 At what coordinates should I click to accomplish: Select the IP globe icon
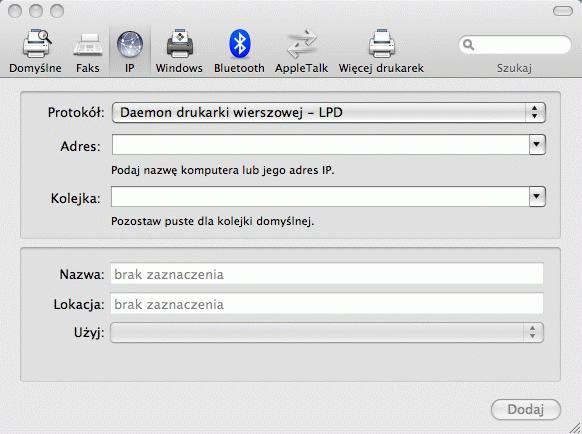(x=130, y=45)
